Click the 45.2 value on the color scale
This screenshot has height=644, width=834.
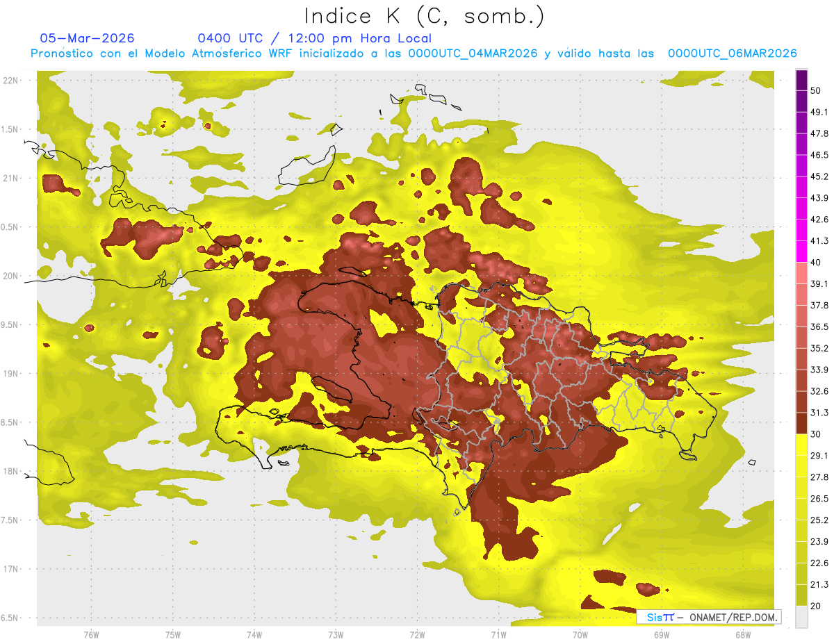[819, 176]
